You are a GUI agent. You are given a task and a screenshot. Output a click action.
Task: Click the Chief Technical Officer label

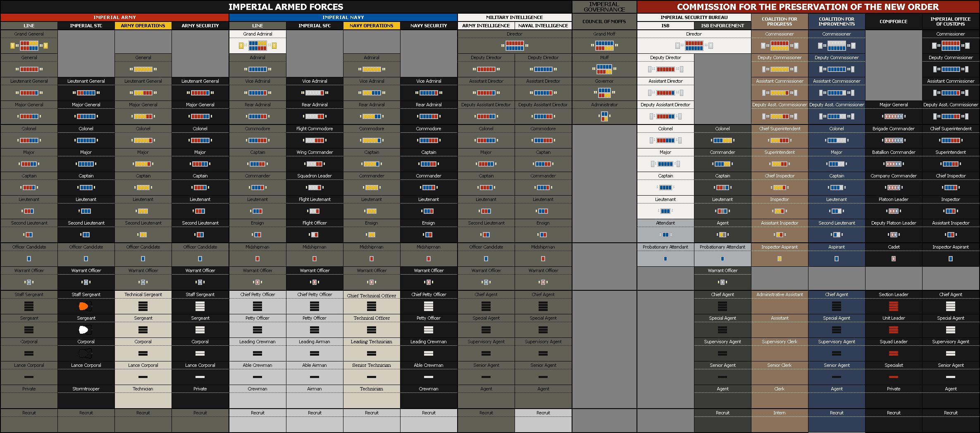coord(372,295)
